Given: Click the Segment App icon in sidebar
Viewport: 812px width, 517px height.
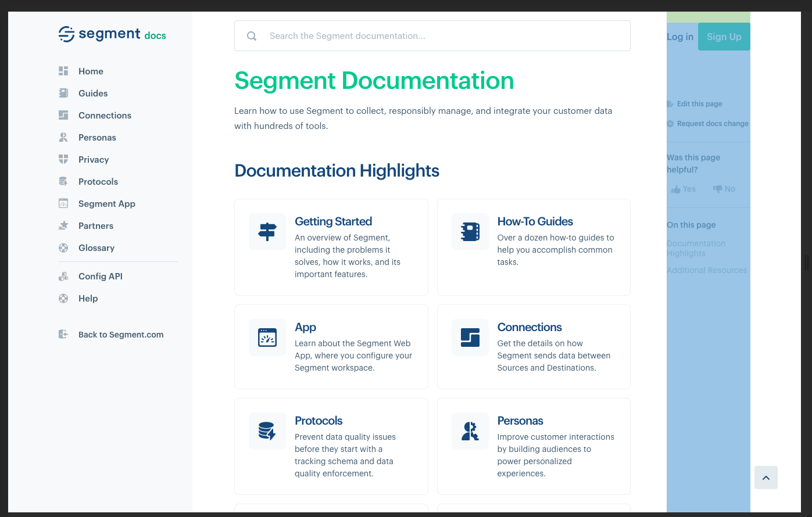Looking at the screenshot, I should (63, 203).
